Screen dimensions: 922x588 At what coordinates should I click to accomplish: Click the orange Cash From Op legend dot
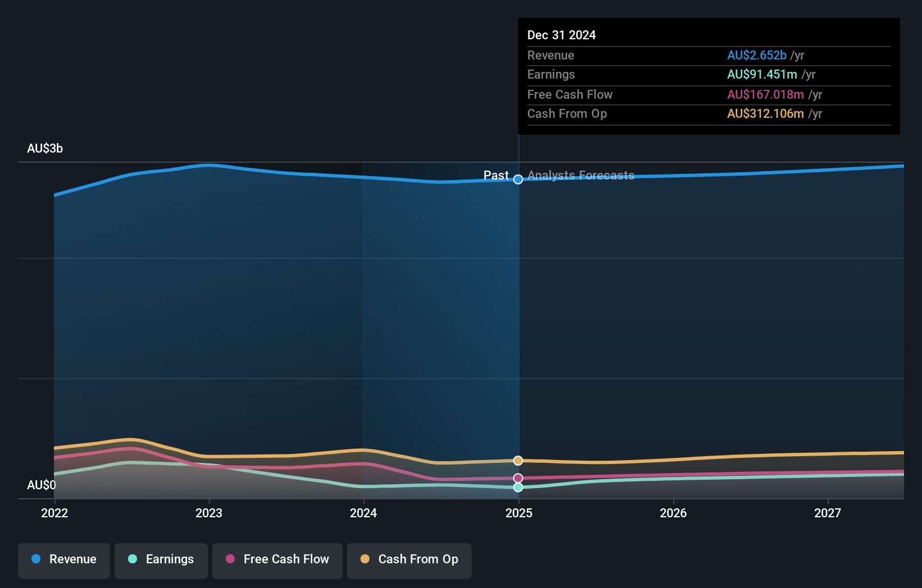coord(365,559)
